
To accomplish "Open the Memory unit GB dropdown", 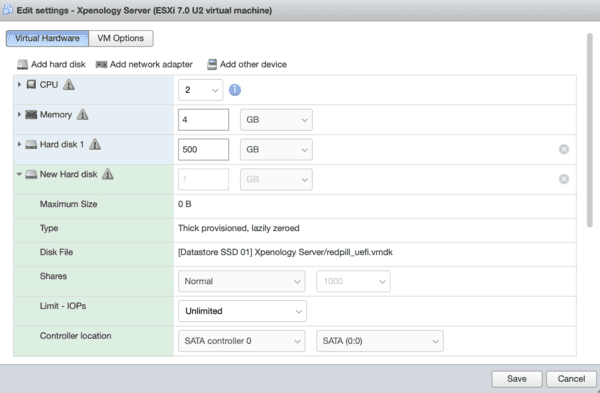I will pos(276,120).
